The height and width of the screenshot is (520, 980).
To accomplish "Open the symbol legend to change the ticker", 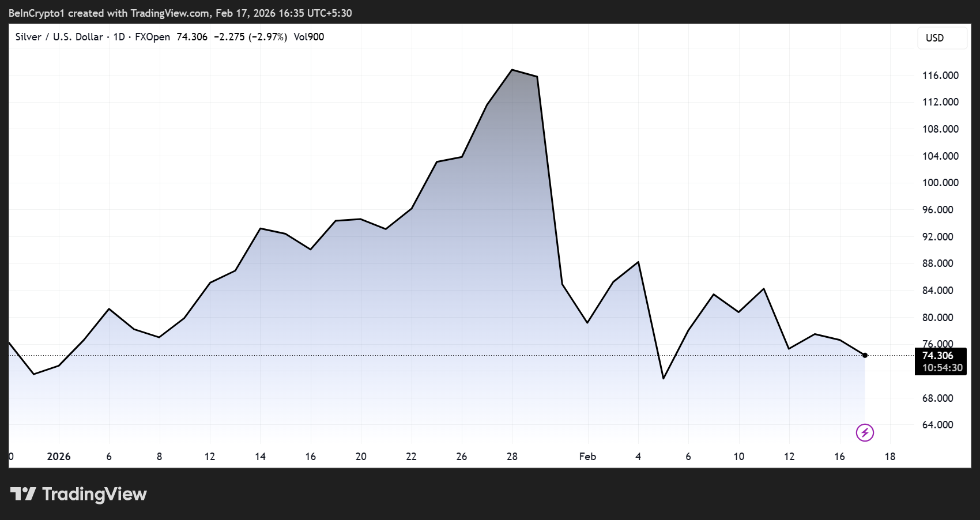I will (59, 36).
